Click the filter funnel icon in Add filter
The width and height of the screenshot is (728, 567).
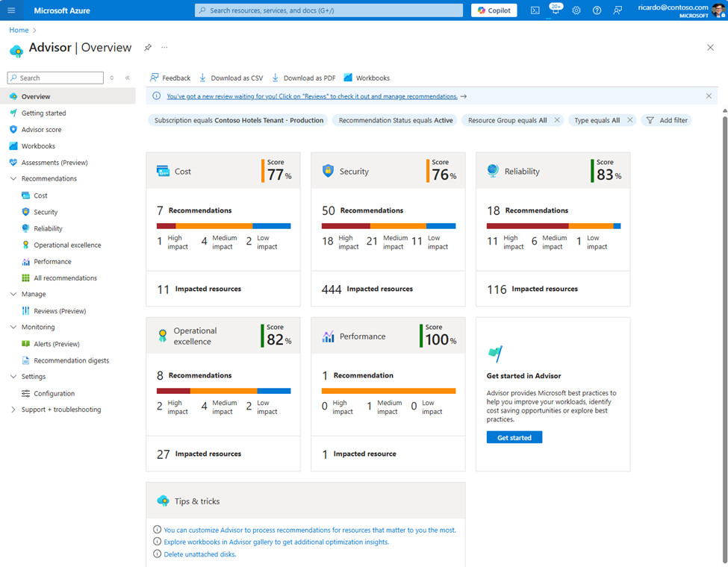650,120
